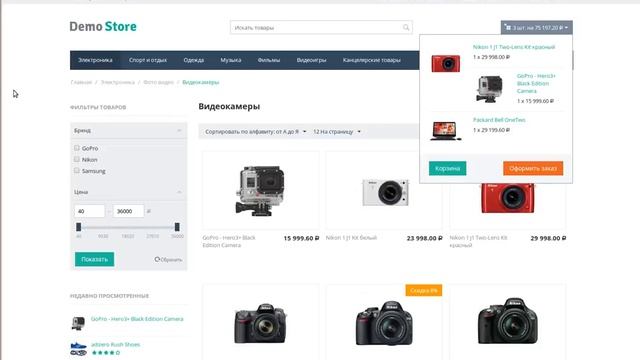The height and width of the screenshot is (360, 640).
Task: Open the Одежда menu
Action: pos(193,60)
